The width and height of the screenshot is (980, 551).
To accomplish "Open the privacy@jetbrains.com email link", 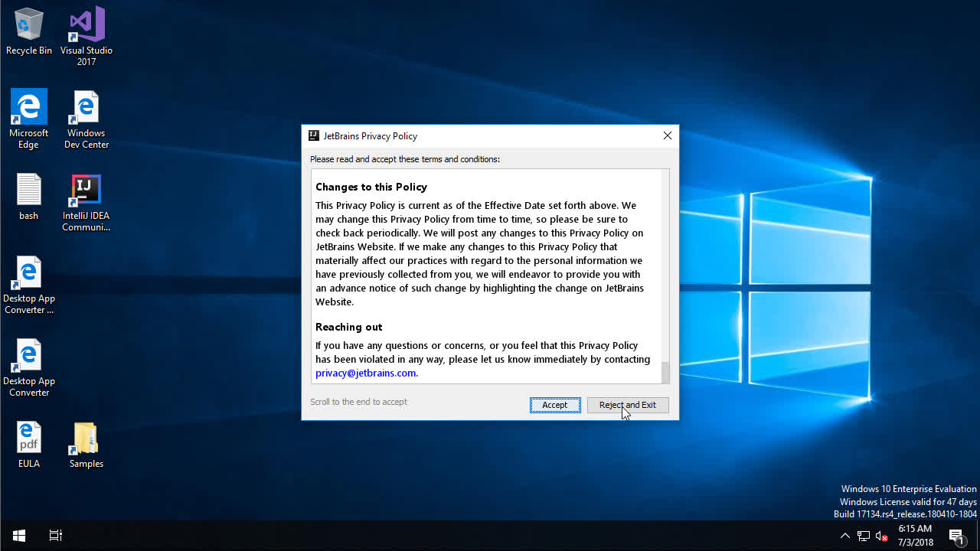I will click(x=366, y=373).
